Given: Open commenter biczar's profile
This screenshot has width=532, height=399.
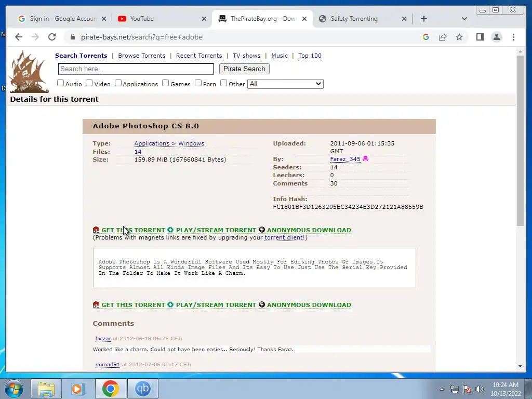Looking at the screenshot, I should [103, 339].
